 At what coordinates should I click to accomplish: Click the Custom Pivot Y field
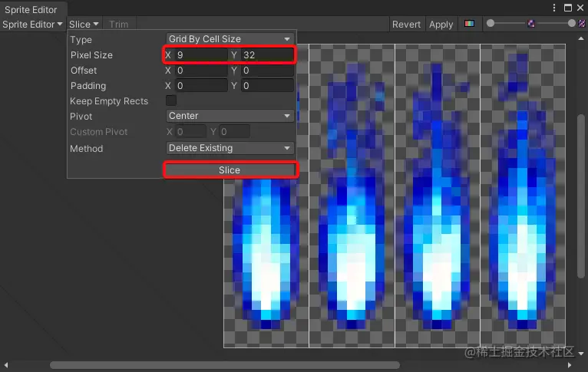[x=234, y=131]
